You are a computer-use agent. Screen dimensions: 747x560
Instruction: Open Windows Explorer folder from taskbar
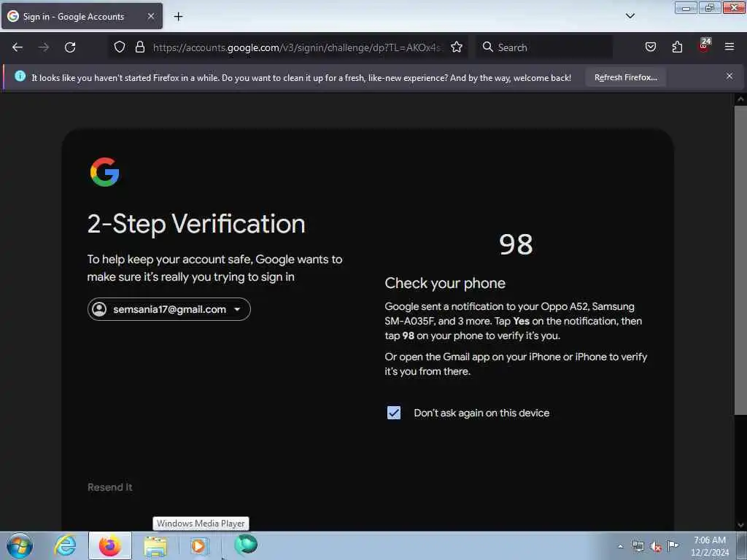click(x=155, y=546)
